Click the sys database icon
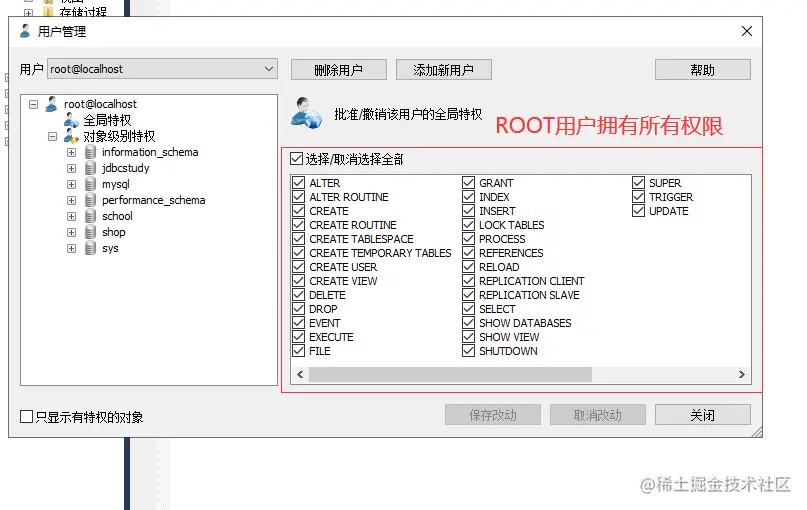 (x=91, y=248)
